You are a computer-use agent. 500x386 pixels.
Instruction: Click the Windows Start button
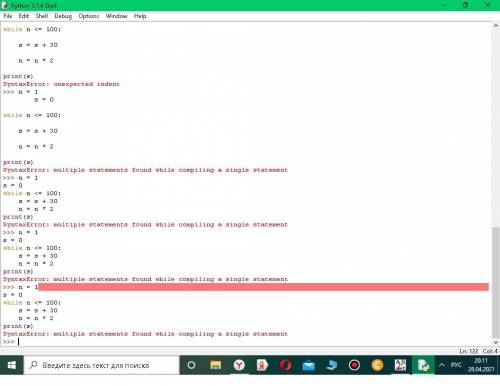click(12, 365)
